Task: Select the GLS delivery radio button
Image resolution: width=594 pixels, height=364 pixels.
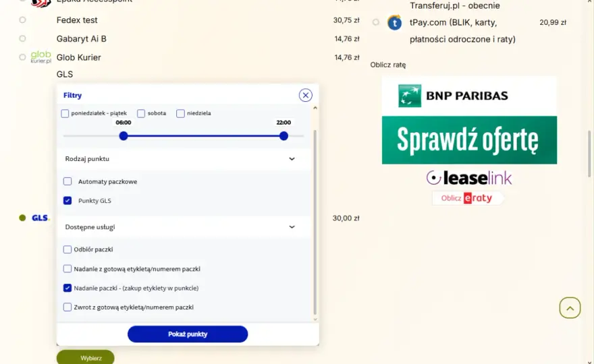Action: (x=22, y=218)
